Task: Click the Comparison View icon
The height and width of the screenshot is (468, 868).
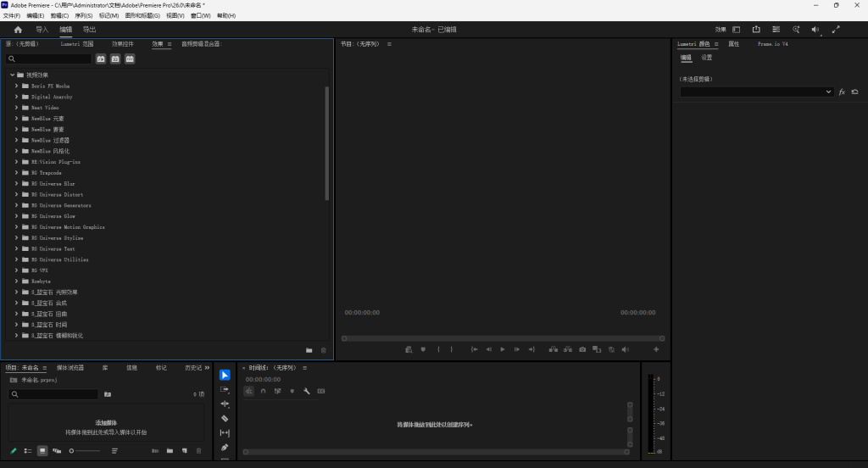Action: click(x=597, y=349)
